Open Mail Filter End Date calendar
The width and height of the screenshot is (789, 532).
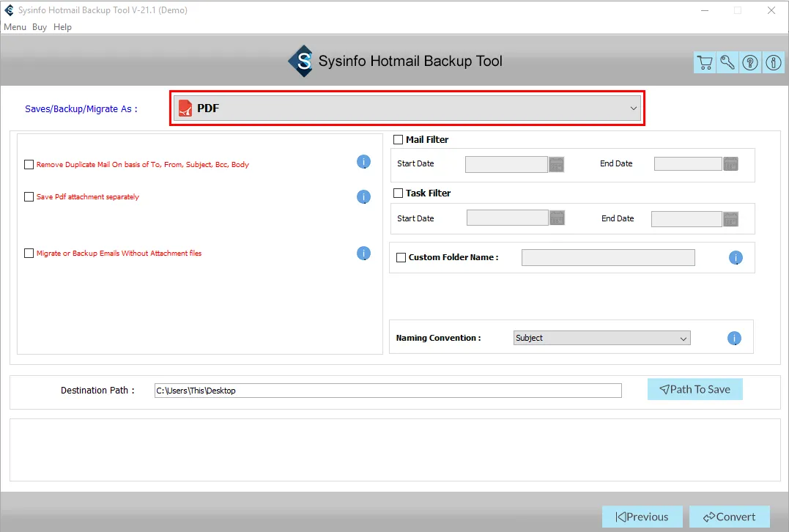click(x=730, y=163)
